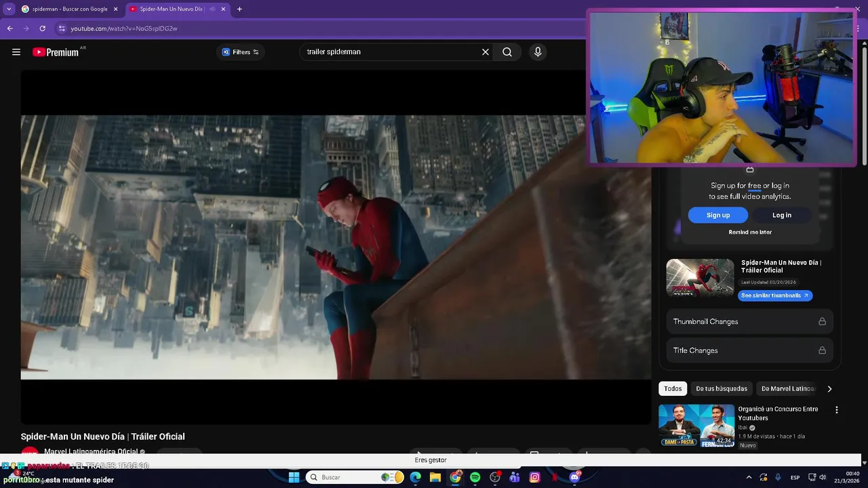
Task: Open 'See similar thumbnails' button
Action: point(775,296)
